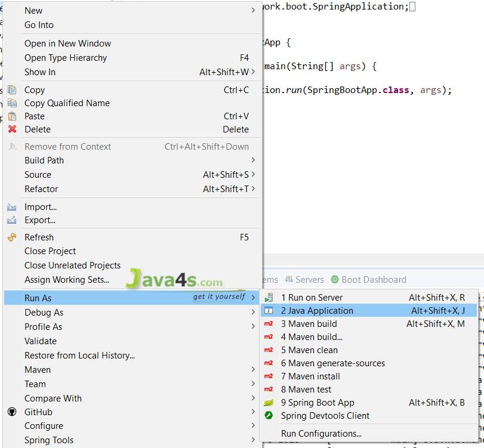484x448 pixels.
Task: Select 1 Run on Server
Action: tap(369, 298)
